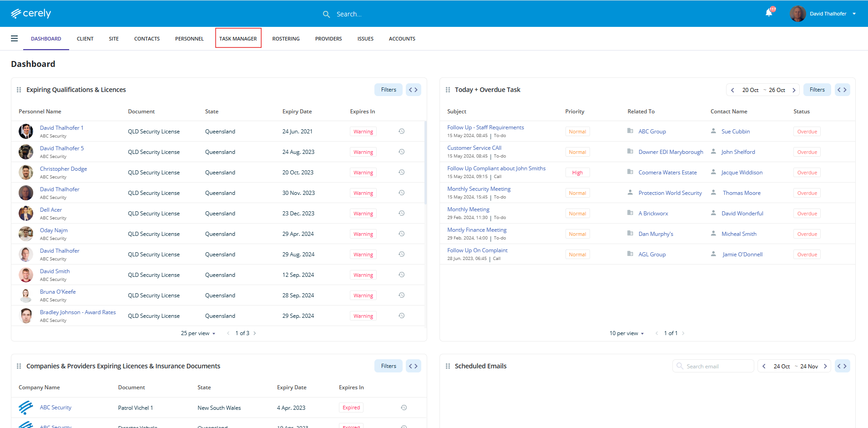The image size is (868, 428).
Task: Go to next page of expiring licences
Action: click(x=255, y=333)
